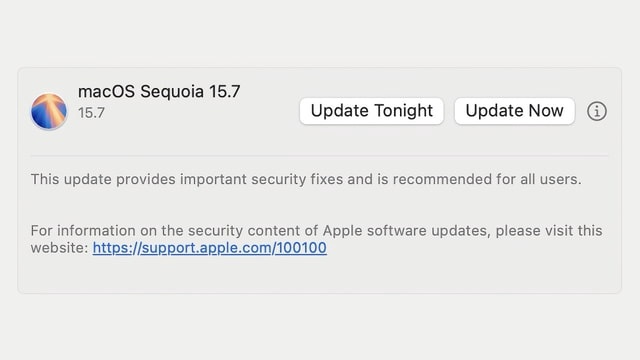Viewport: 640px width, 360px height.
Task: Open update details via the info icon
Action: pyautogui.click(x=597, y=111)
